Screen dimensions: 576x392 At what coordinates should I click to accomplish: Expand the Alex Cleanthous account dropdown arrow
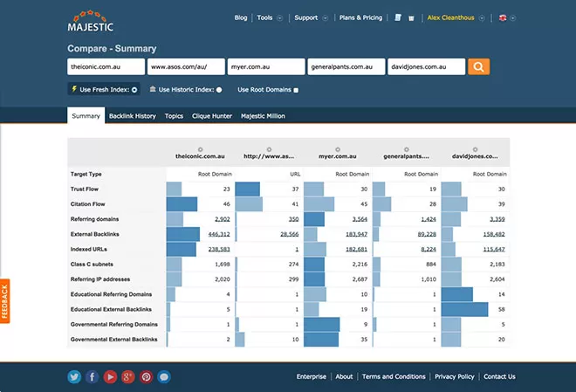click(x=482, y=18)
